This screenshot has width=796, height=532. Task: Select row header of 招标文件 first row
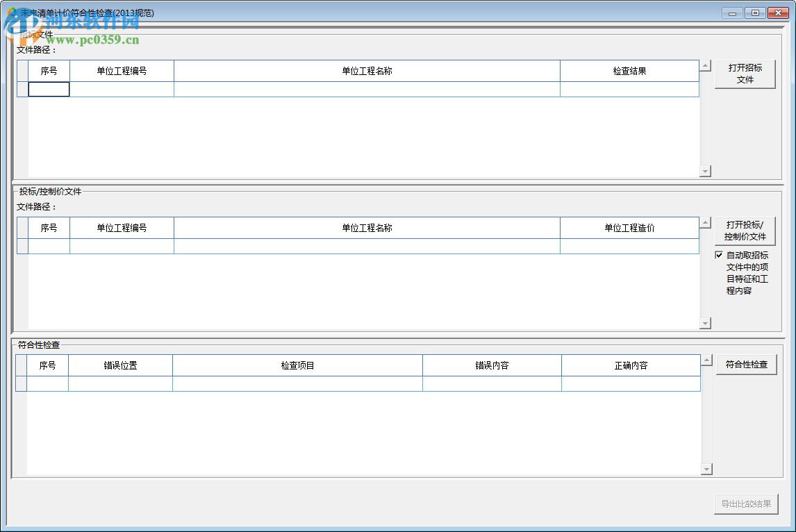22,90
